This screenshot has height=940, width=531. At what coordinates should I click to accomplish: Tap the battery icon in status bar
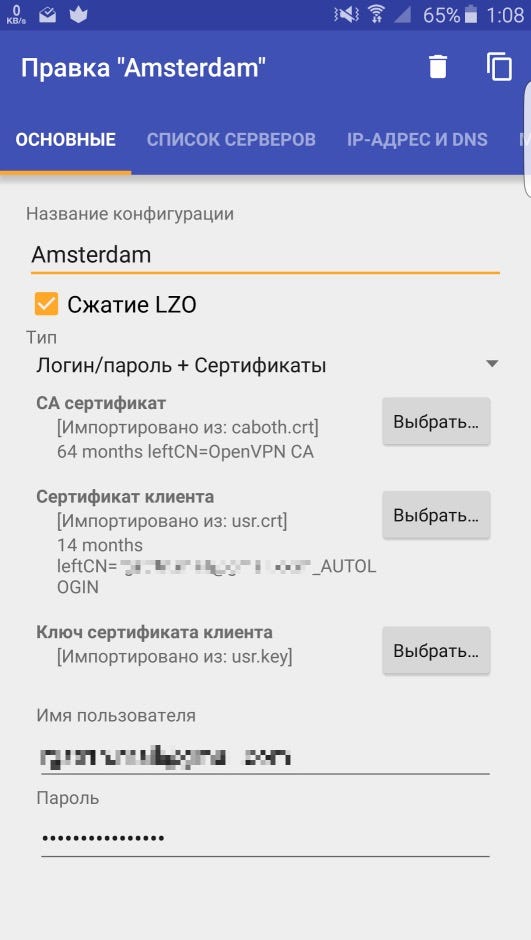[471, 14]
